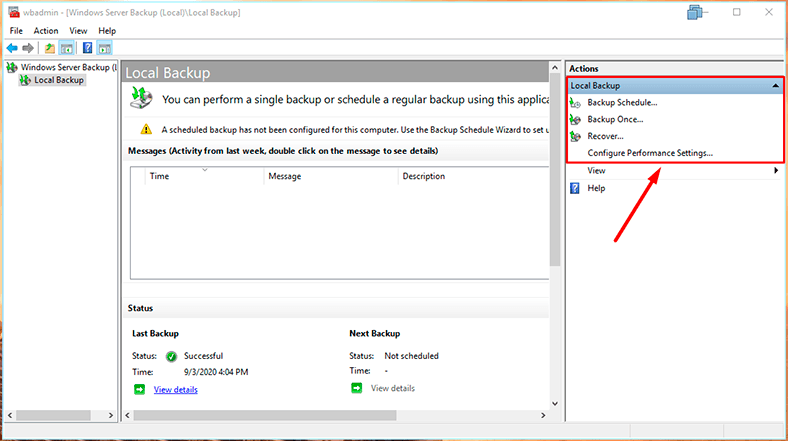The image size is (788, 441).
Task: Toggle the Show/Hide Action Pane icon
Action: point(105,48)
